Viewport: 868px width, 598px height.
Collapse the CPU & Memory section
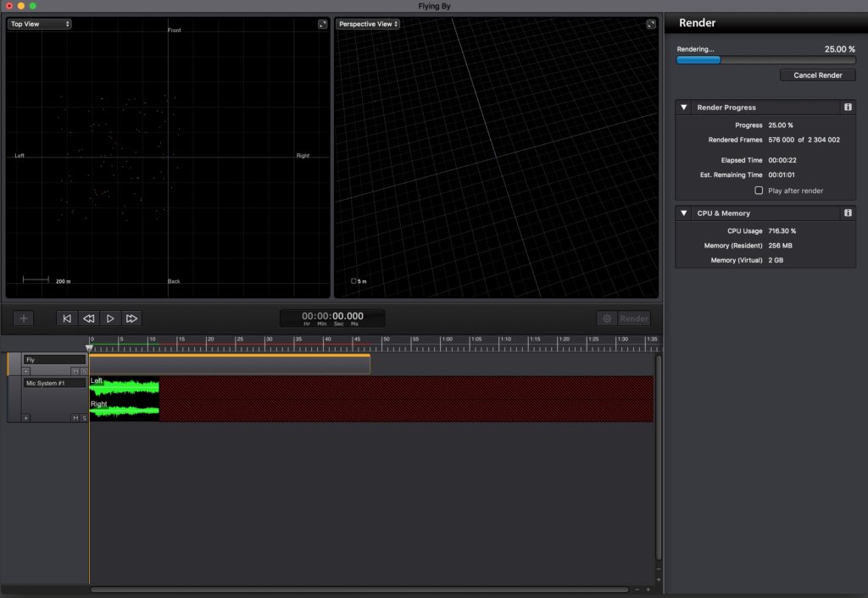(x=684, y=213)
